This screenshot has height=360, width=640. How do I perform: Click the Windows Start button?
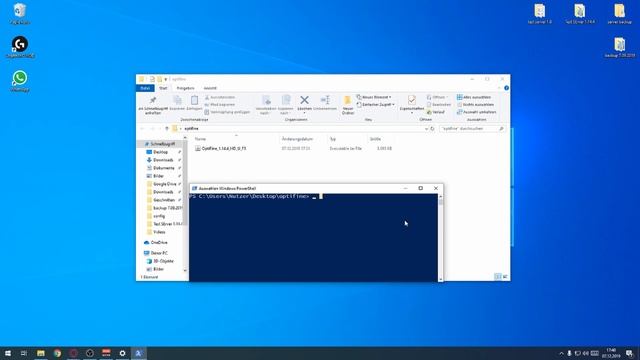pyautogui.click(x=8, y=353)
